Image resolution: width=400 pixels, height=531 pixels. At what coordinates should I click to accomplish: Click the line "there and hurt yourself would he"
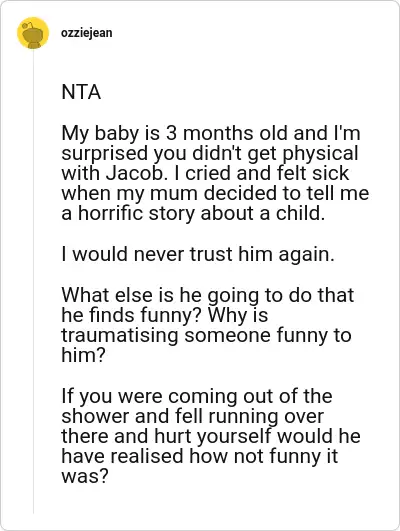point(211,436)
